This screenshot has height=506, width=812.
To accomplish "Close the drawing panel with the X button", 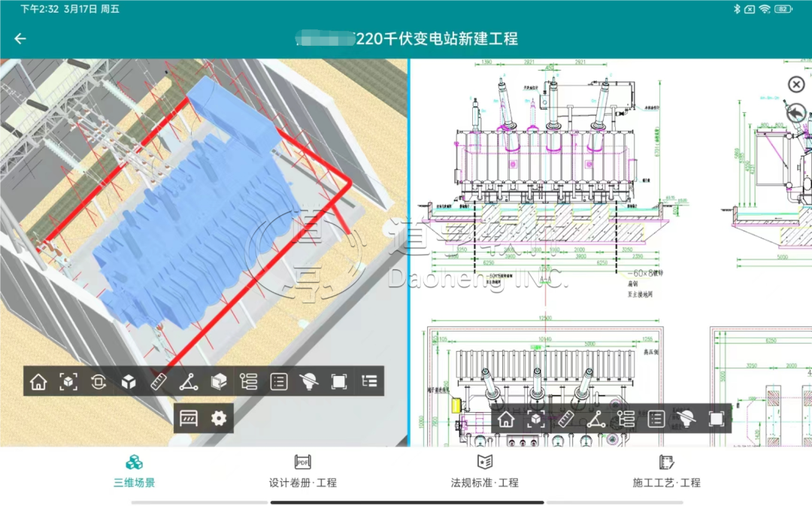I will pos(796,84).
